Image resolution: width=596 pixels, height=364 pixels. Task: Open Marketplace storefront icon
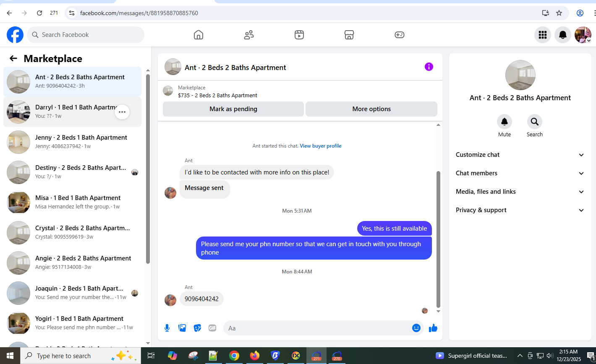[x=349, y=35]
